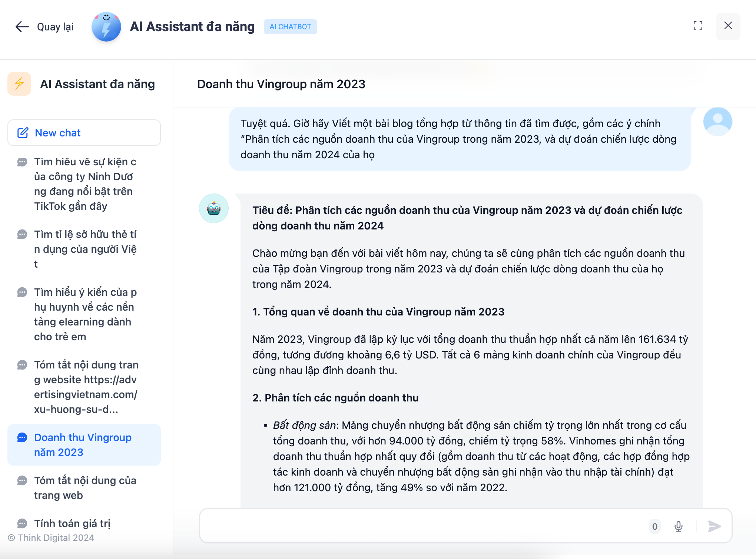
Task: Open the elearning phụ huynh chat
Action: pos(86,314)
